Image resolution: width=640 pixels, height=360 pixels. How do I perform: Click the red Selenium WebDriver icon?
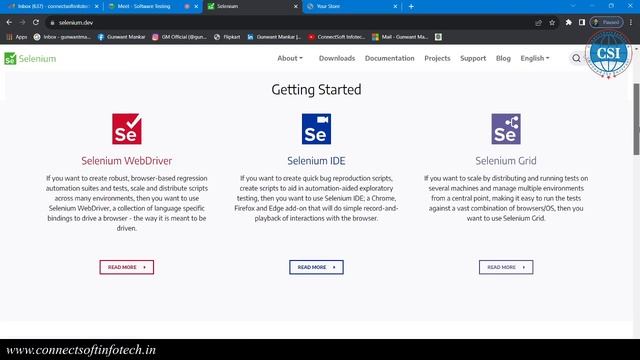coord(127,129)
